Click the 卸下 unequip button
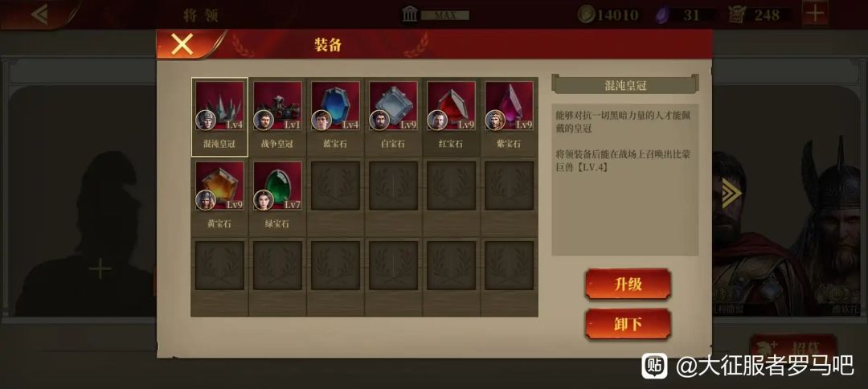The width and height of the screenshot is (868, 389). pyautogui.click(x=628, y=324)
